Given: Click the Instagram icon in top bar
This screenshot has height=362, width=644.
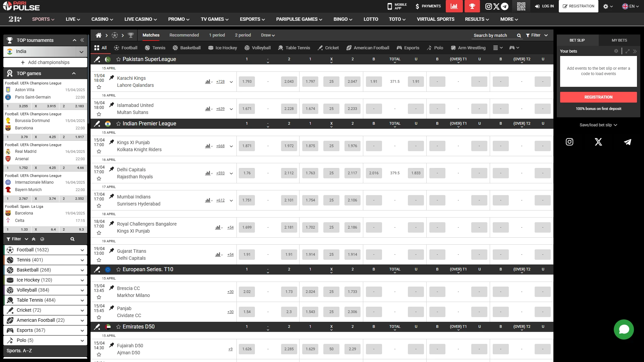Looking at the screenshot, I should click(x=489, y=6).
